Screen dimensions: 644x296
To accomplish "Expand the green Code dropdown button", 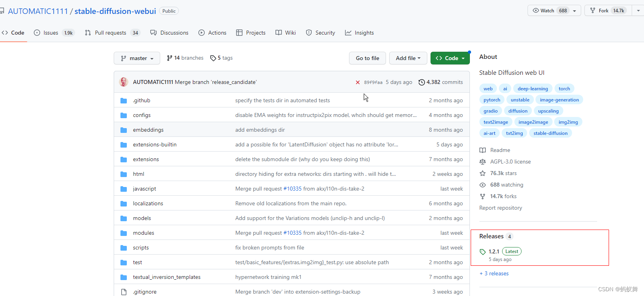I will click(x=450, y=58).
